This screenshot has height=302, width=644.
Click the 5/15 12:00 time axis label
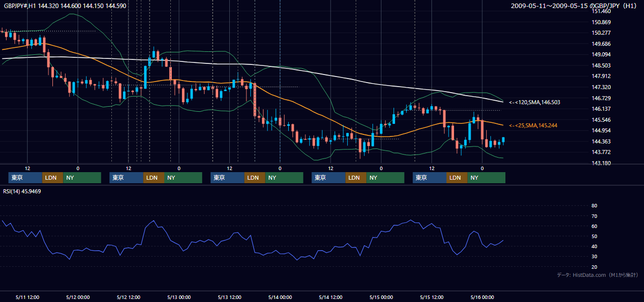(x=432, y=297)
